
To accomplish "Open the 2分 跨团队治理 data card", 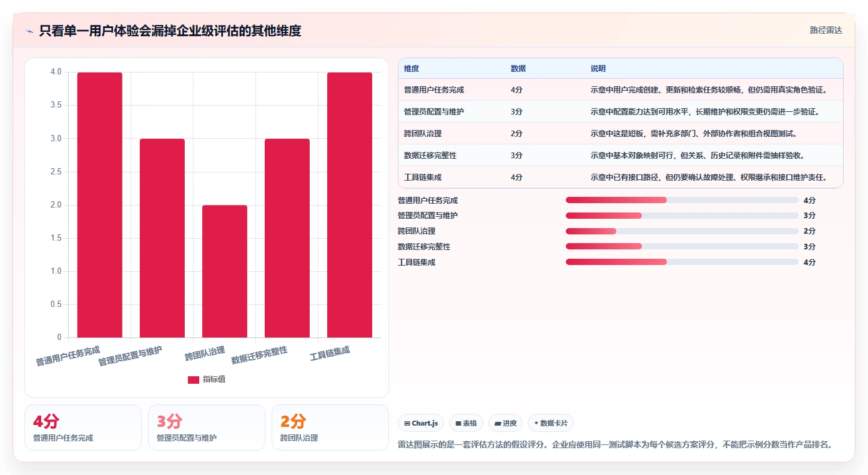I will tap(330, 427).
